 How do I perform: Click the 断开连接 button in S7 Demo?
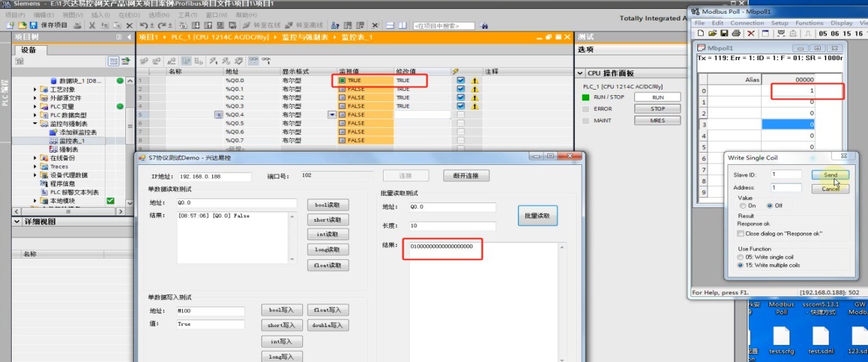tap(466, 176)
